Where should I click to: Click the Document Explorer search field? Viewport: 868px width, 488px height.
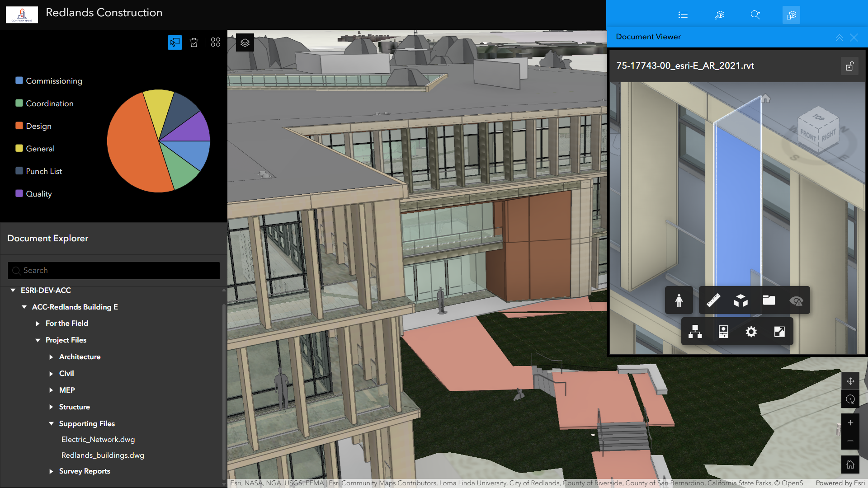[113, 270]
